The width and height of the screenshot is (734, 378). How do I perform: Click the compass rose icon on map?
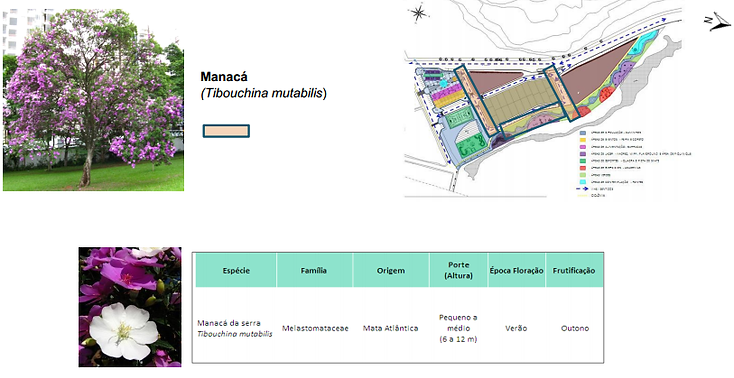click(418, 13)
